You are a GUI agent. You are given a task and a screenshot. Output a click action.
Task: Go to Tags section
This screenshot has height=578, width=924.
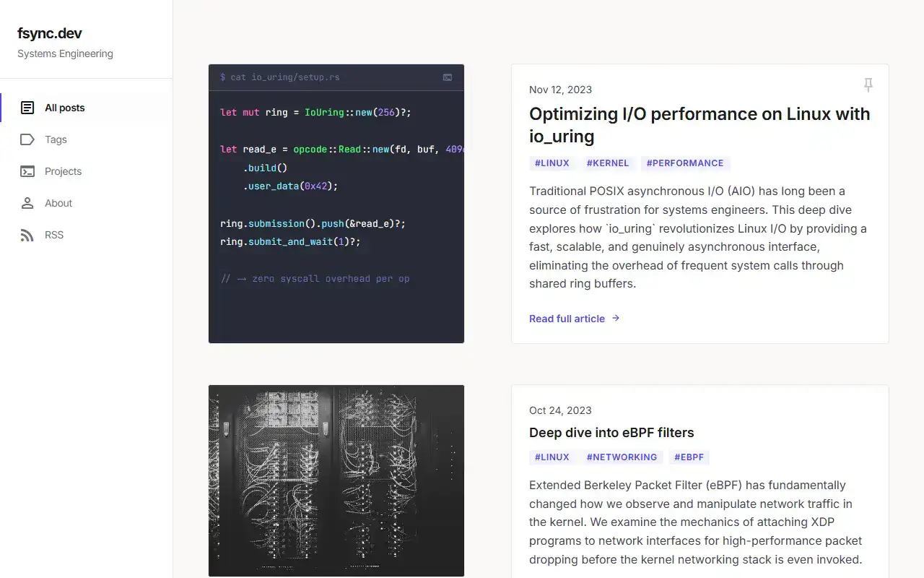[87, 139]
